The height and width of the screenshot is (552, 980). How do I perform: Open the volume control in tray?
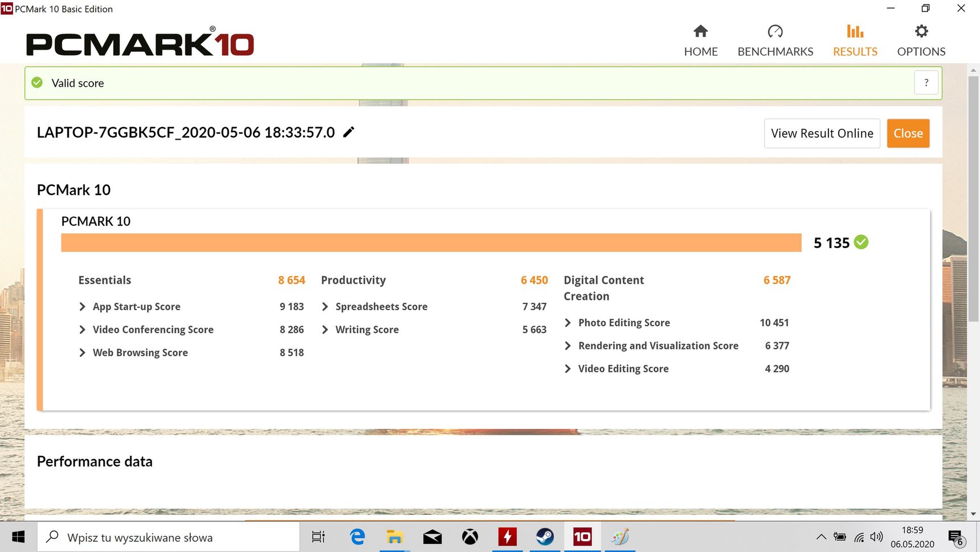coord(877,537)
